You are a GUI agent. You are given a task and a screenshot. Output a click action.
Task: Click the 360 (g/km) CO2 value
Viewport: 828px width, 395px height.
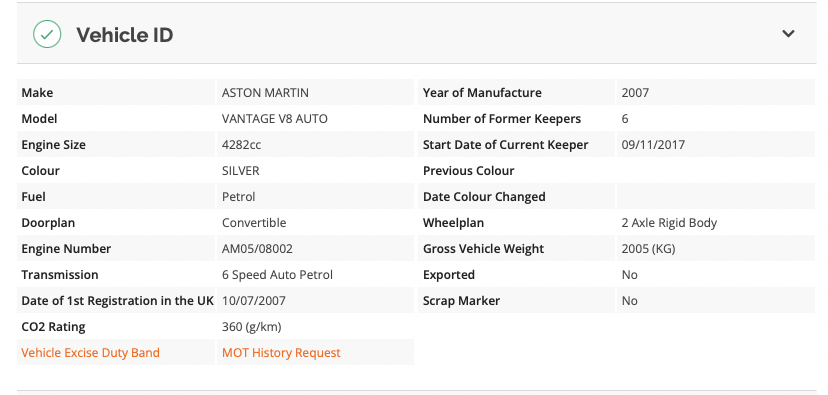[251, 326]
